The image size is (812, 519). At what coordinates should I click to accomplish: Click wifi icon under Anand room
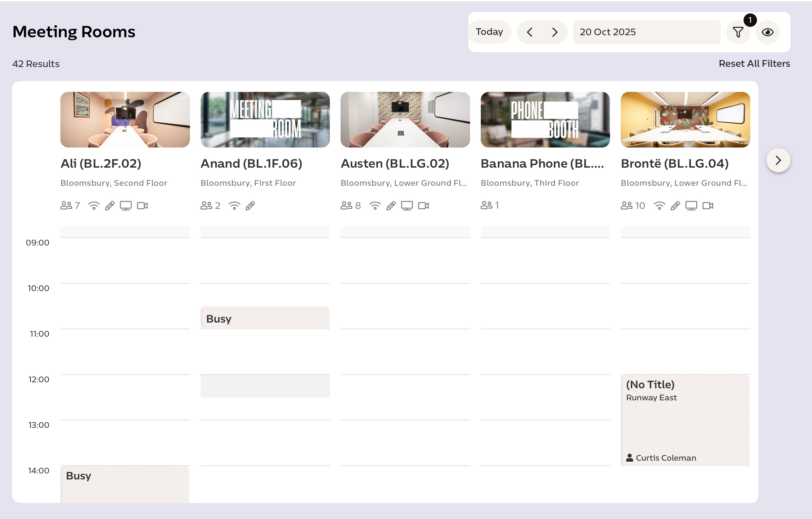234,206
